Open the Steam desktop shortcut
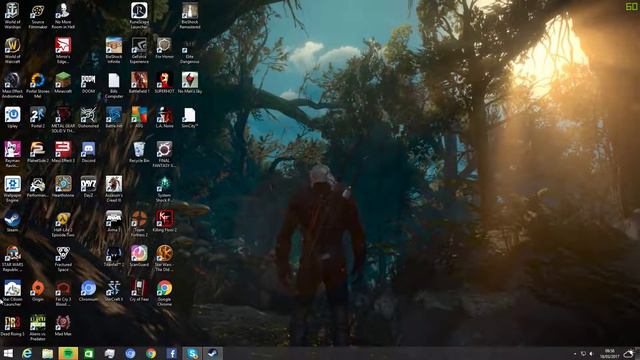 12,222
